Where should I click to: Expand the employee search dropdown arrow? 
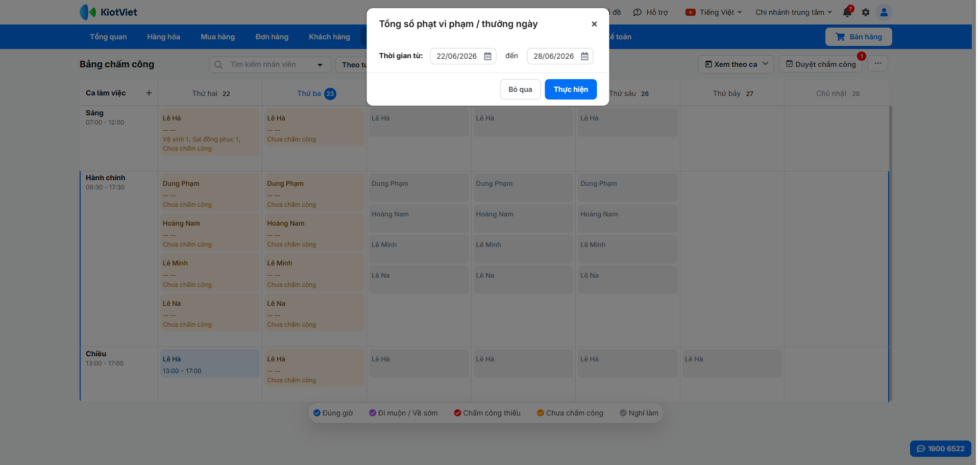tap(320, 65)
